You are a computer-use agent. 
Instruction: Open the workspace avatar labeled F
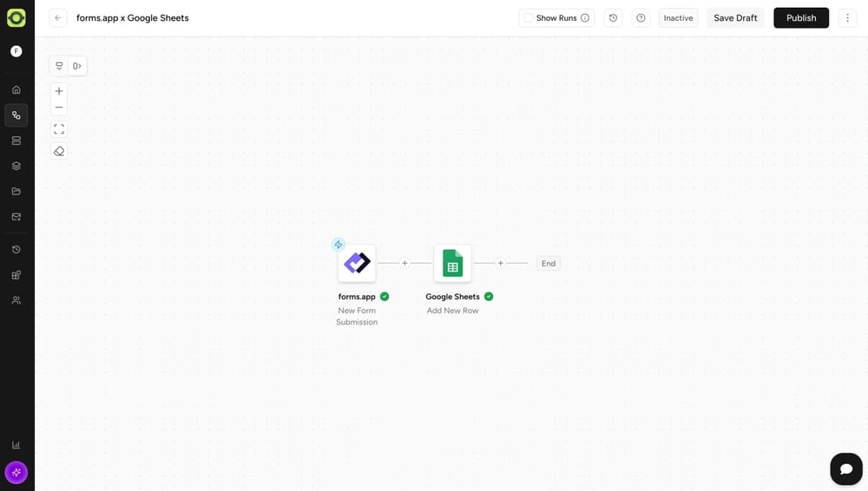coord(16,51)
